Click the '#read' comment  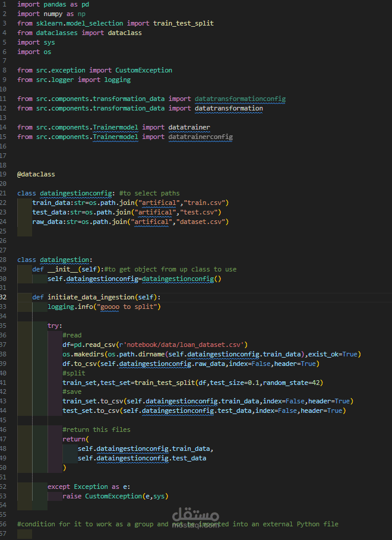point(72,335)
